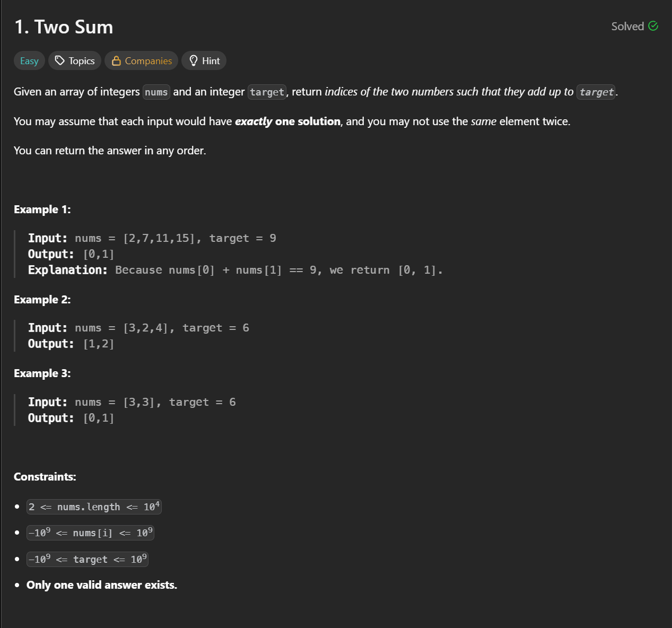Click the Easy difficulty badge

click(29, 61)
